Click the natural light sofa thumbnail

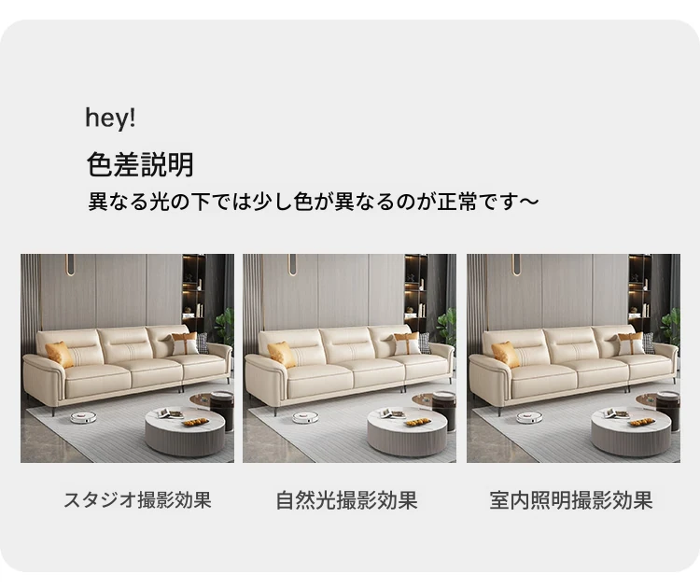point(350,358)
